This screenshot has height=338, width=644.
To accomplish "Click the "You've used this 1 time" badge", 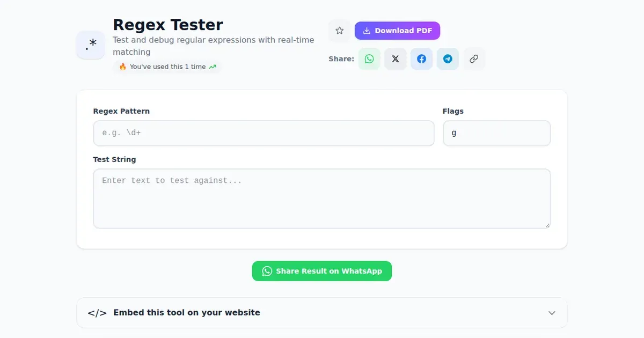I will pos(167,67).
